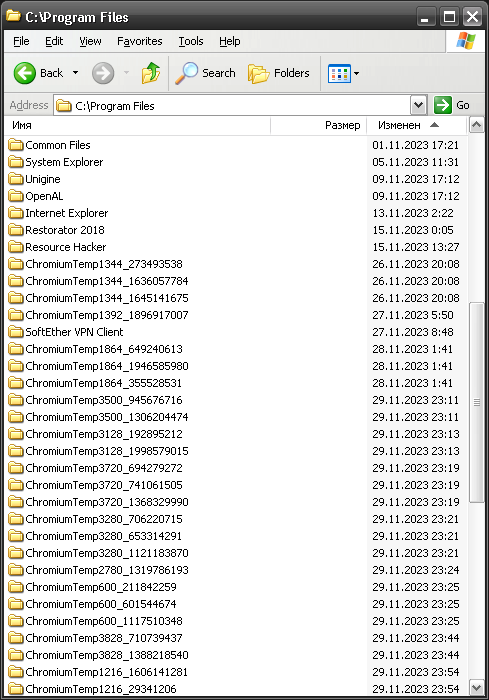Viewport: 489px width, 700px height.
Task: Select the OpenAL folder icon
Action: pos(16,196)
